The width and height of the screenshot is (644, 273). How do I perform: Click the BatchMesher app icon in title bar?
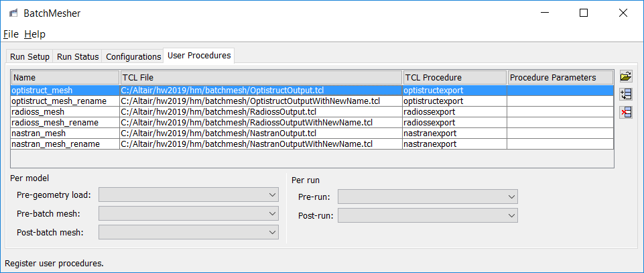[x=13, y=13]
